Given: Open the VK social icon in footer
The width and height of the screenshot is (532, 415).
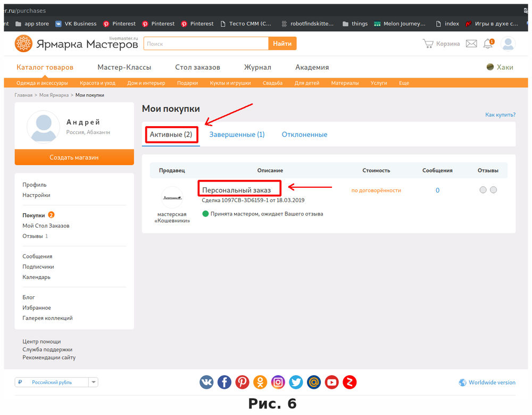Looking at the screenshot, I should [x=206, y=382].
